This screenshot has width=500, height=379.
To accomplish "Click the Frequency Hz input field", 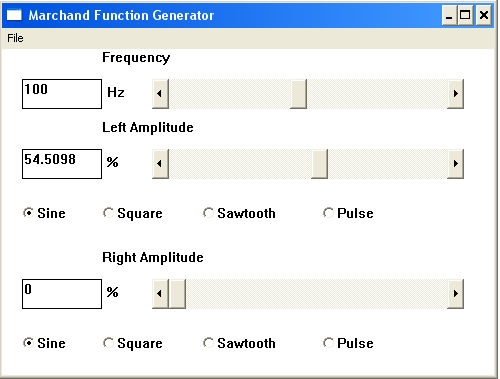I will pyautogui.click(x=62, y=94).
